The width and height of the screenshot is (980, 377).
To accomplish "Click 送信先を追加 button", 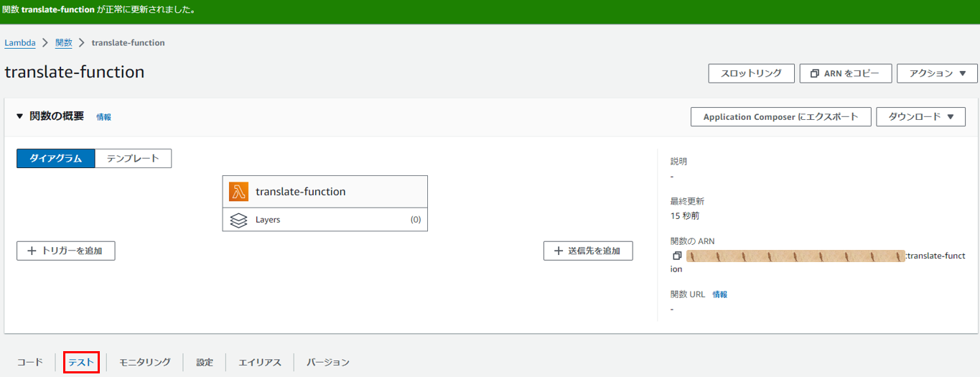I will (588, 251).
